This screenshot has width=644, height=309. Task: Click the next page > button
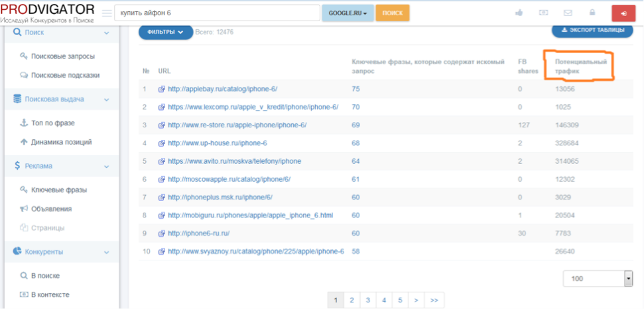click(416, 300)
